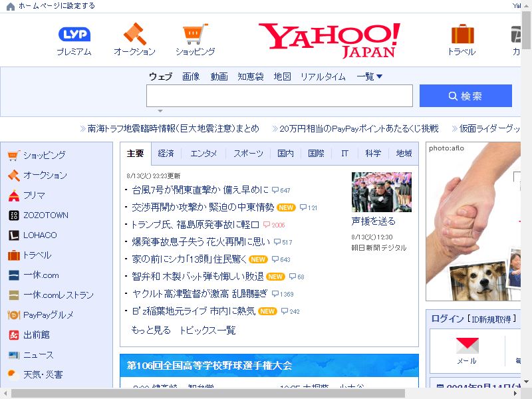Click the ログイン link
Image resolution: width=532 pixels, height=399 pixels.
click(x=448, y=319)
